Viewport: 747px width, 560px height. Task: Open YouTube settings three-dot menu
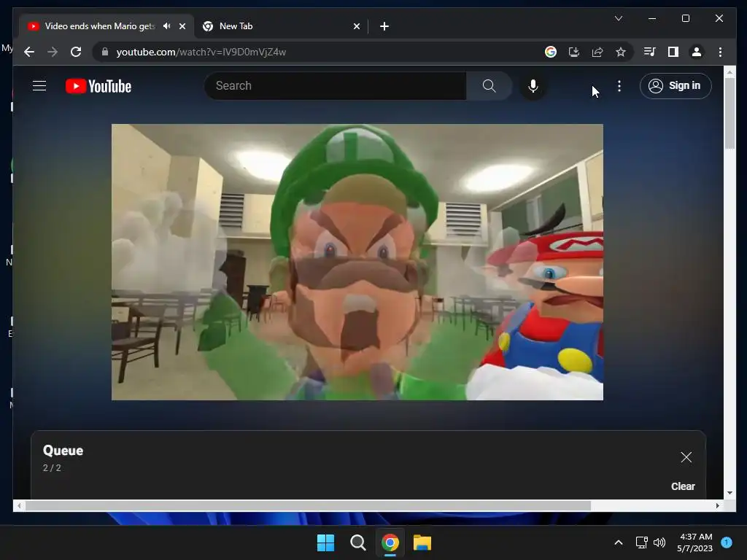pos(619,86)
